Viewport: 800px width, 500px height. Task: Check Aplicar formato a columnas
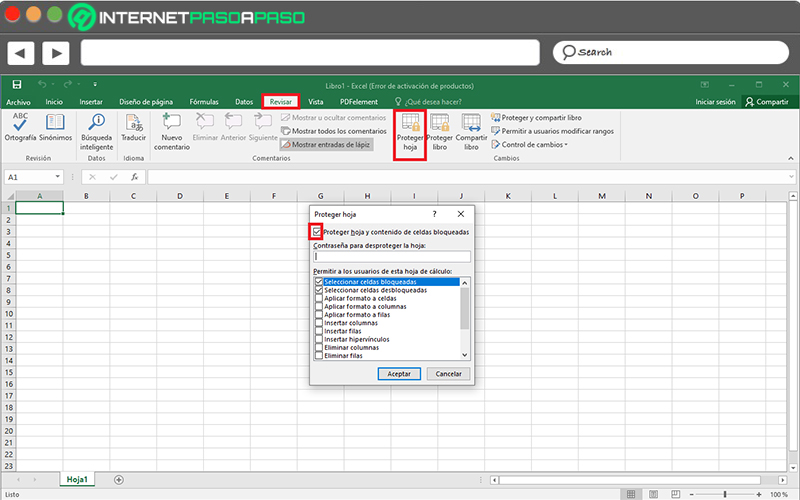click(319, 306)
